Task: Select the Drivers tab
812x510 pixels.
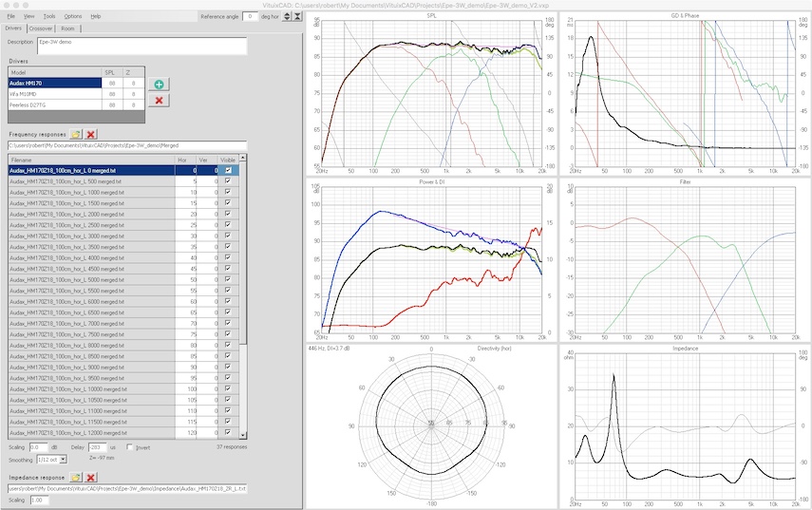Action: [13, 28]
